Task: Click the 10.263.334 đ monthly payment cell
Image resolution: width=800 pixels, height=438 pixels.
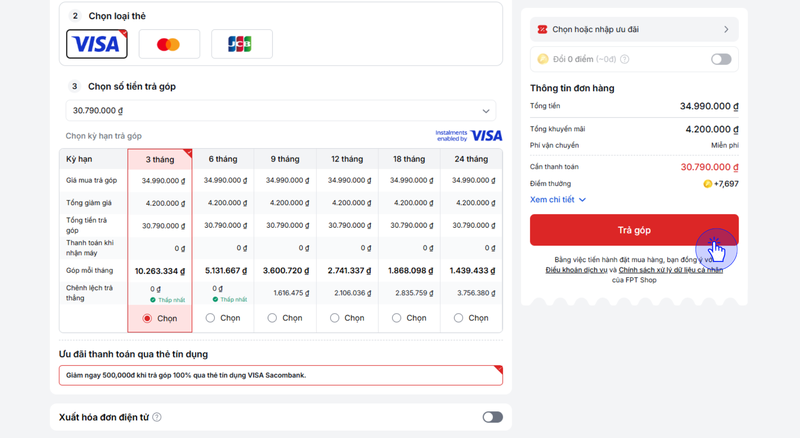Action: click(x=160, y=271)
